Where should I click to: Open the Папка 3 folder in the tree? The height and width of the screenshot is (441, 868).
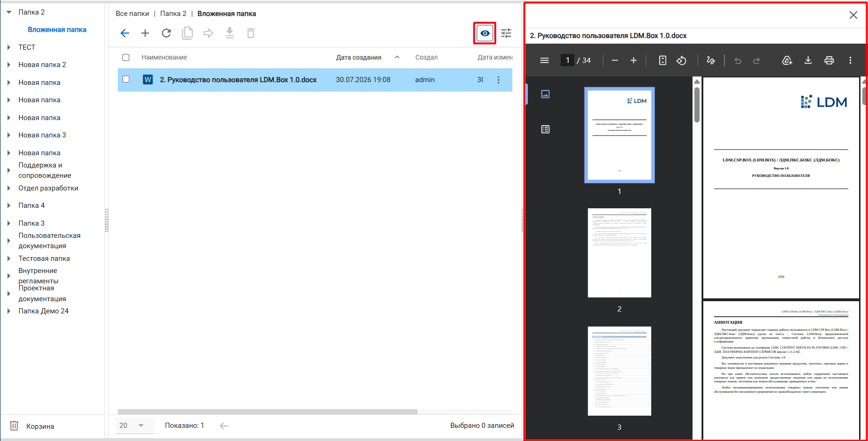click(x=31, y=223)
